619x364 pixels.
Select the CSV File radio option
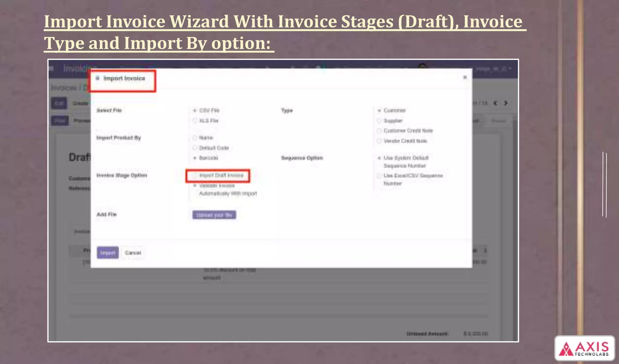[x=195, y=111]
